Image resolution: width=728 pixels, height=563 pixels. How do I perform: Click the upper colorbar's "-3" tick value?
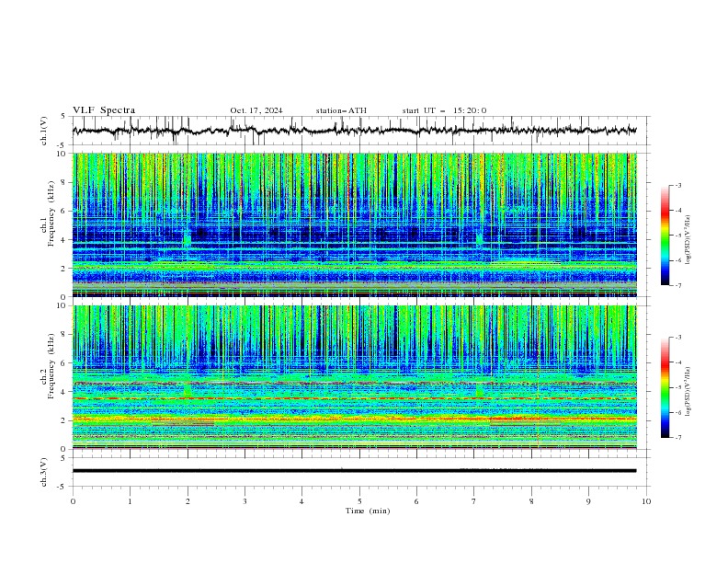click(x=678, y=185)
